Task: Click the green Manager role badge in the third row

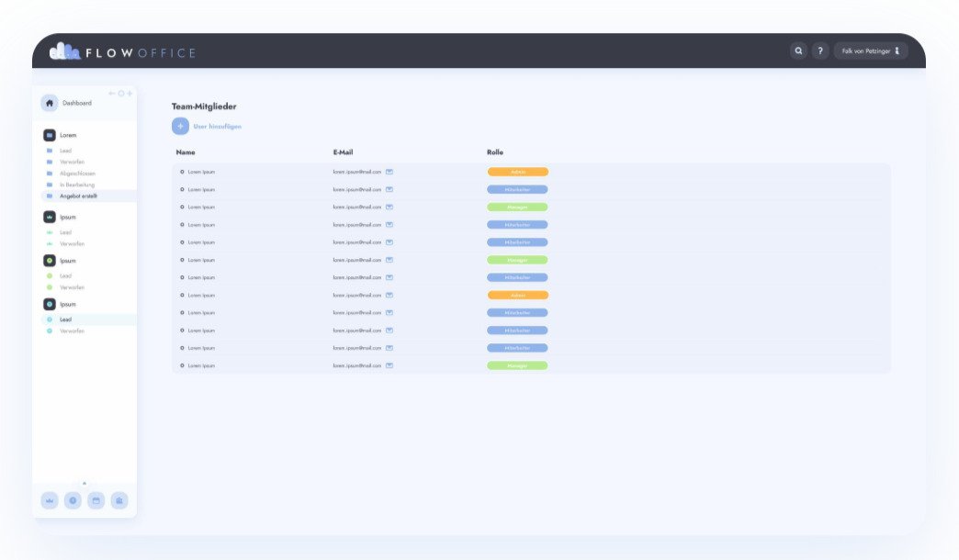Action: 517,207
